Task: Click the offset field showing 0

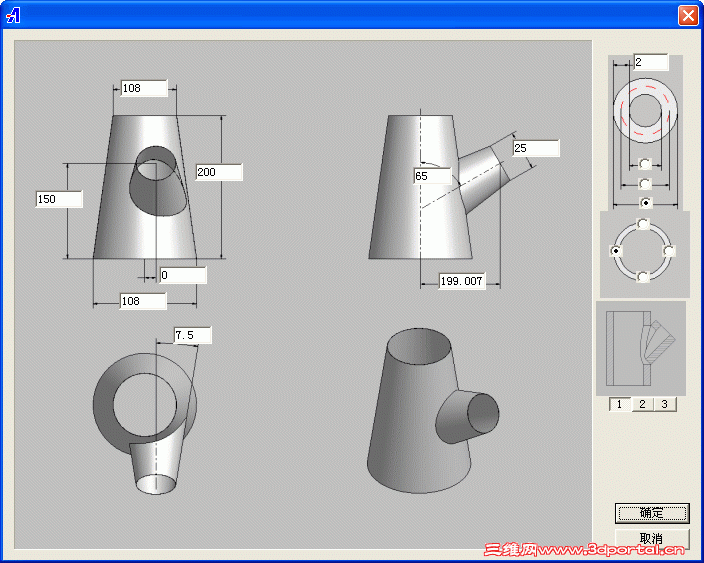Action: tap(183, 275)
